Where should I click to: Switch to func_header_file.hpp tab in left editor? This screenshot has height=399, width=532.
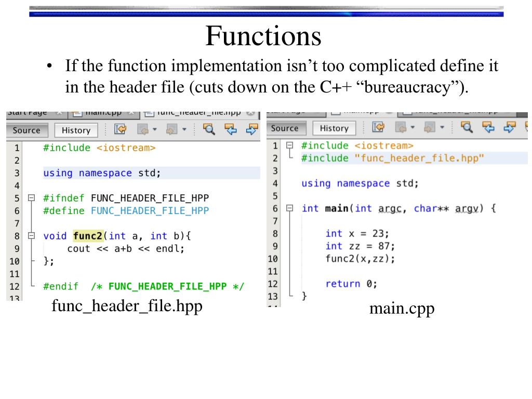tap(198, 114)
